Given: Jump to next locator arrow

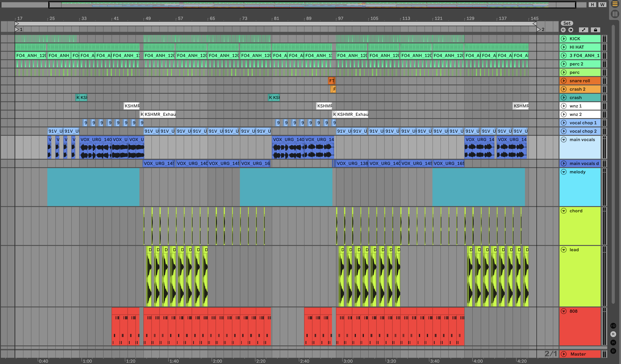Looking at the screenshot, I should pyautogui.click(x=571, y=30).
